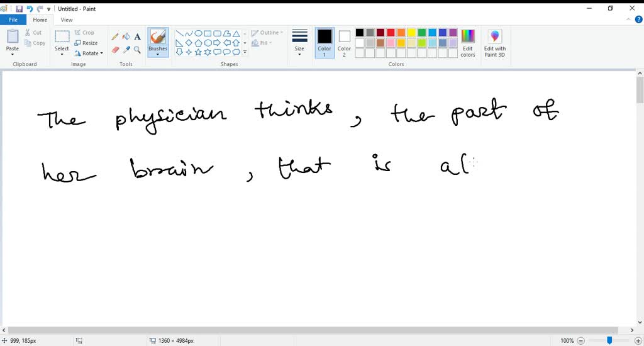Viewport: 644px width, 346px height.
Task: Undo the last stroke
Action: coord(29,9)
